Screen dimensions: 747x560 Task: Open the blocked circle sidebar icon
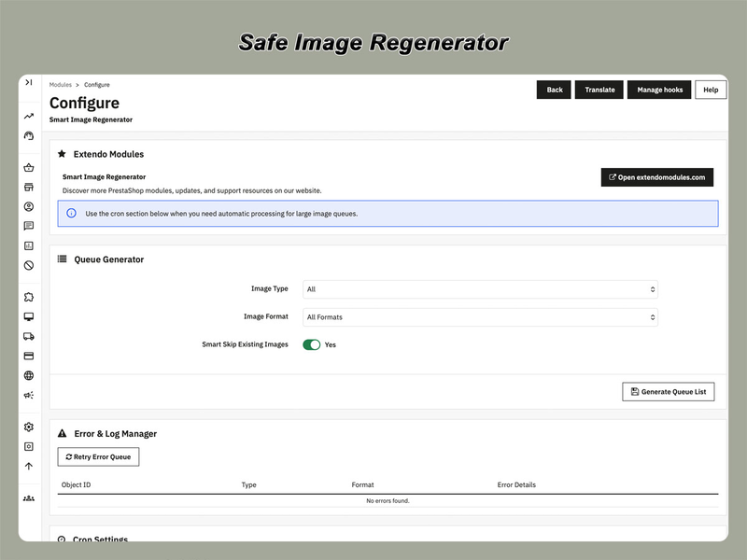(x=29, y=265)
